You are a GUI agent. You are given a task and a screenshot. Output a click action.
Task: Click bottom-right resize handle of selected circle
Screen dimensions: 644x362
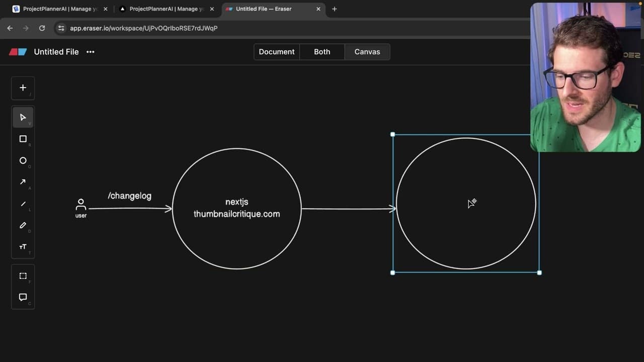point(539,273)
